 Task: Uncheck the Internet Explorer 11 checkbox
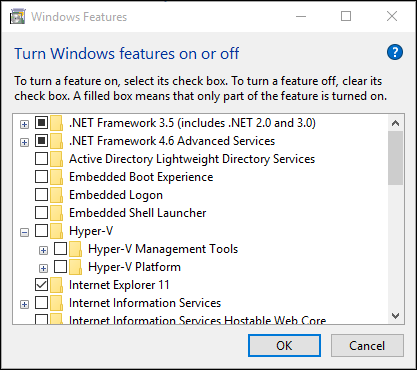pos(41,284)
